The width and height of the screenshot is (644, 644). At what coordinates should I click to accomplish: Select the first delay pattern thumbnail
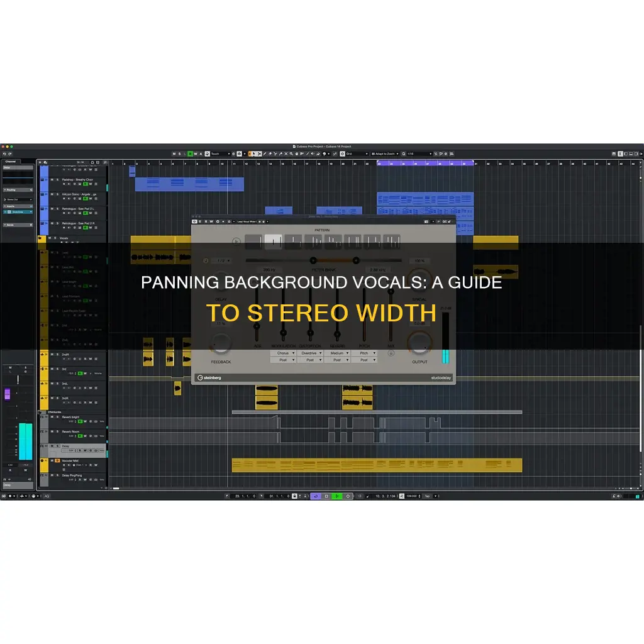point(253,242)
